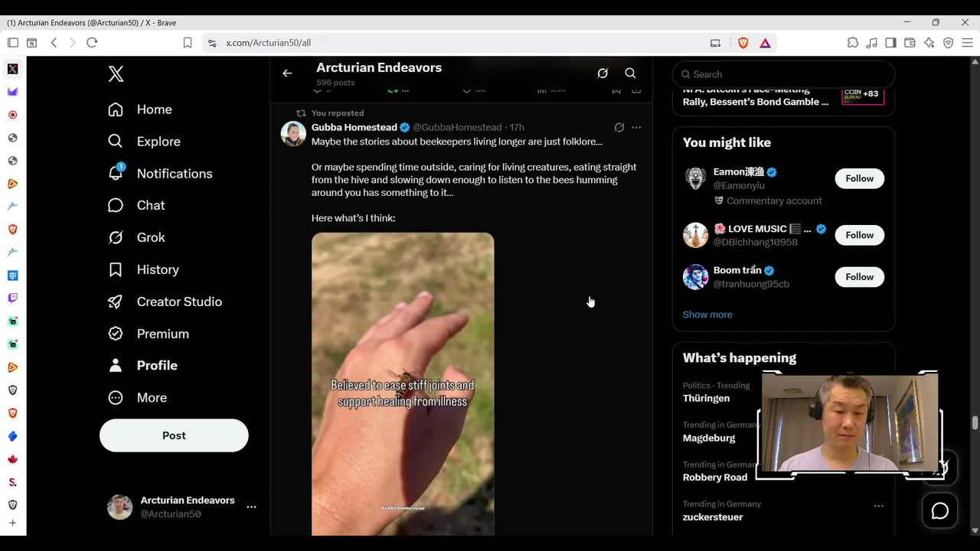Open the Premium page
This screenshot has height=551, width=980.
149,334
